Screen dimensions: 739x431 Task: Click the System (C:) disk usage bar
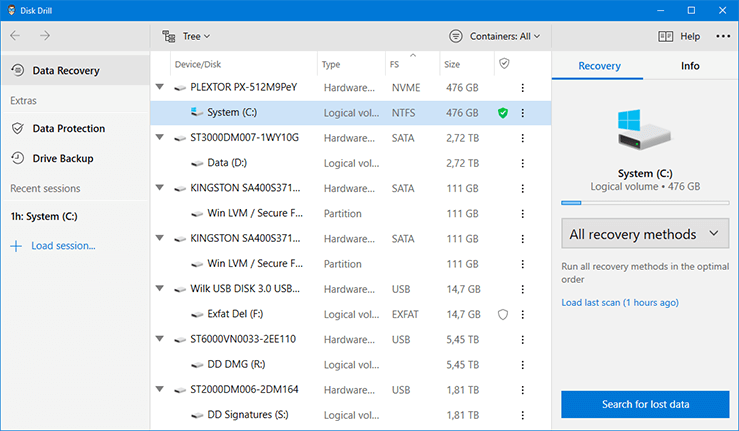645,203
